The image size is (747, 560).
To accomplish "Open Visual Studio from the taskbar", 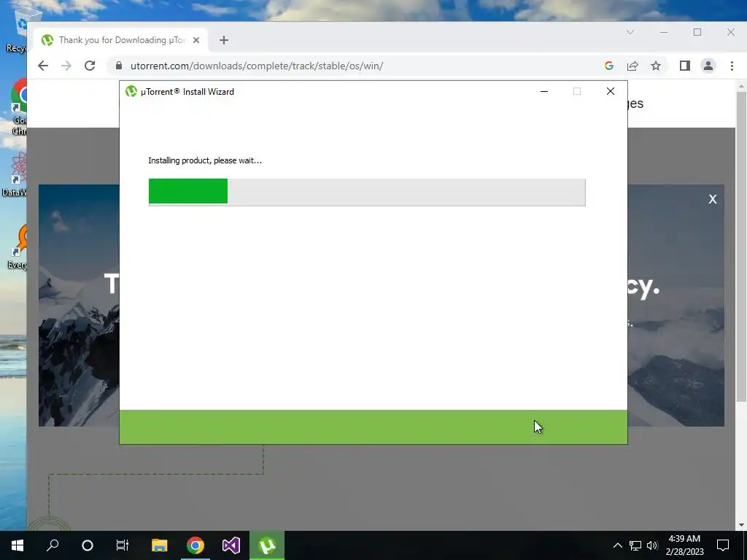I will pos(231,545).
